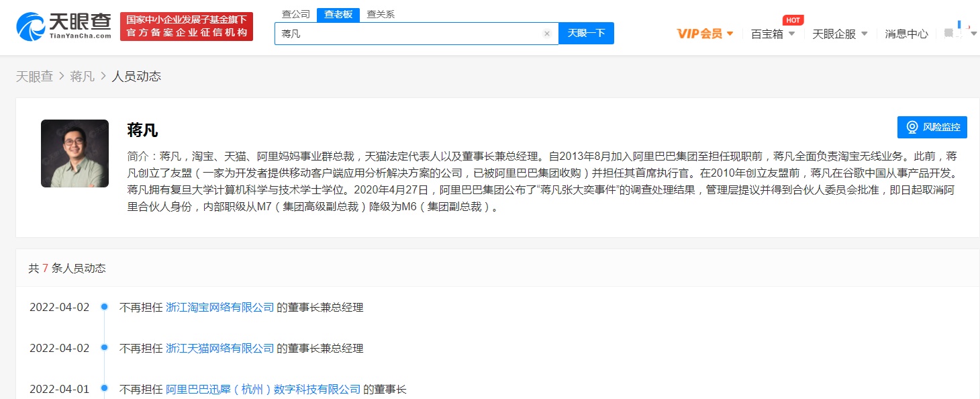This screenshot has width=980, height=399.
Task: Click the 人员动态 breadcrumb text
Action: pos(136,77)
